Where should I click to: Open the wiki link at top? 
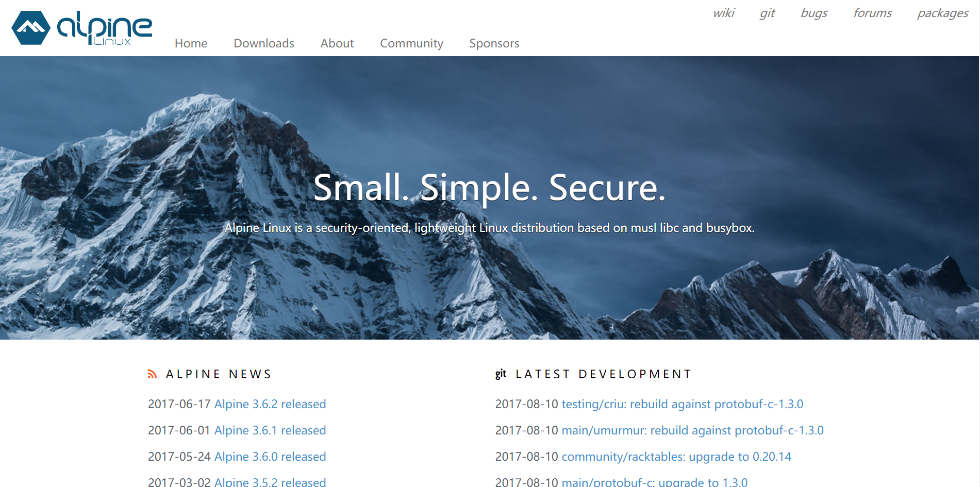tap(724, 13)
